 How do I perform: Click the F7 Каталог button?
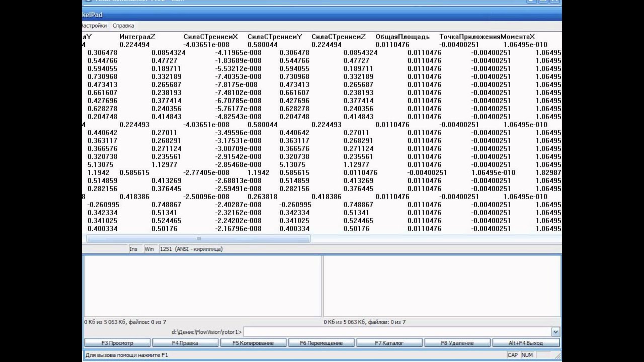coord(389,343)
